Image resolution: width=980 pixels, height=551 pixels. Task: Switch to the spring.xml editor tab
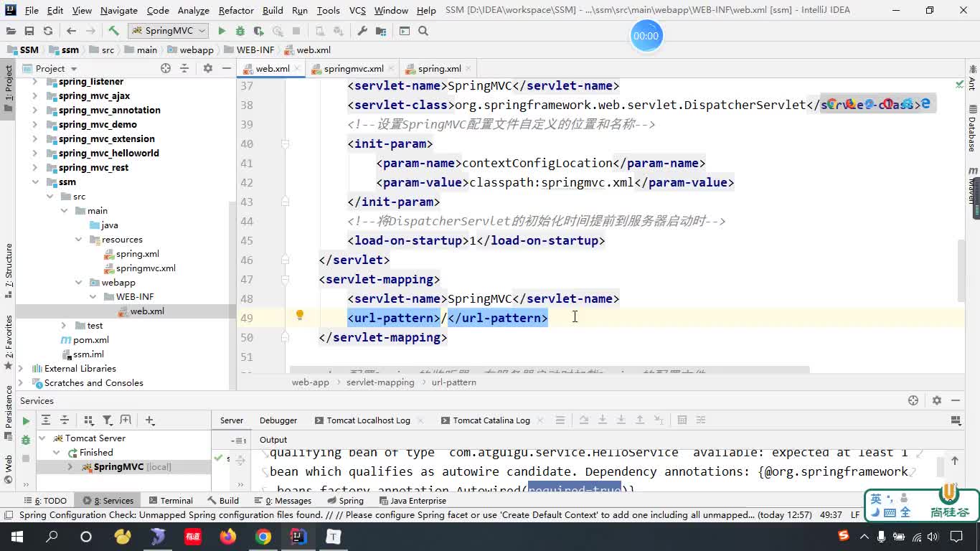click(439, 69)
